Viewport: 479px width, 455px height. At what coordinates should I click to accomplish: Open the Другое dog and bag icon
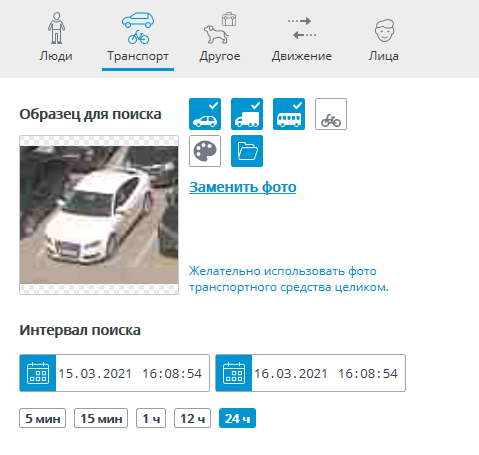click(220, 28)
